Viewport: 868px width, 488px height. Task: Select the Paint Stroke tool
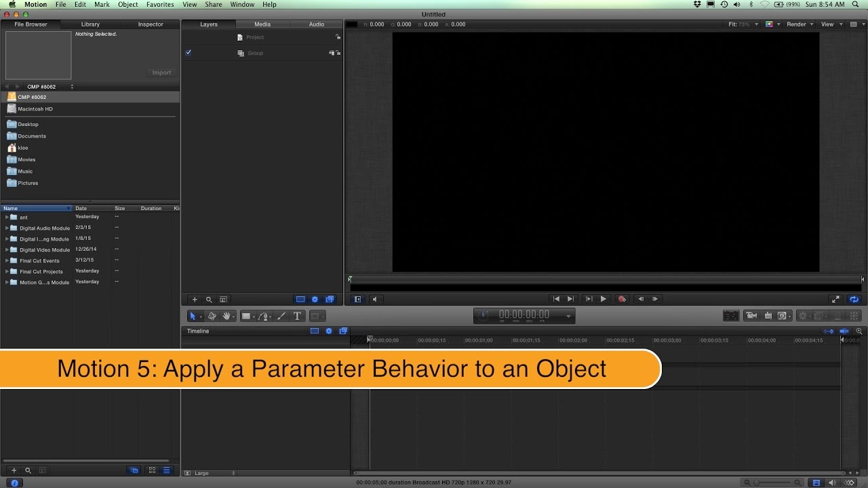(x=281, y=316)
